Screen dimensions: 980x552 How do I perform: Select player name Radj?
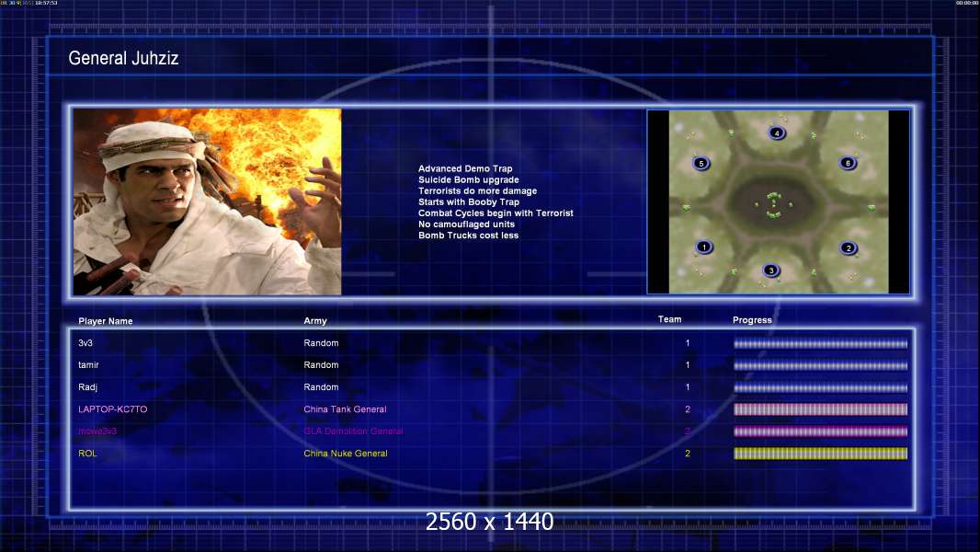point(87,387)
